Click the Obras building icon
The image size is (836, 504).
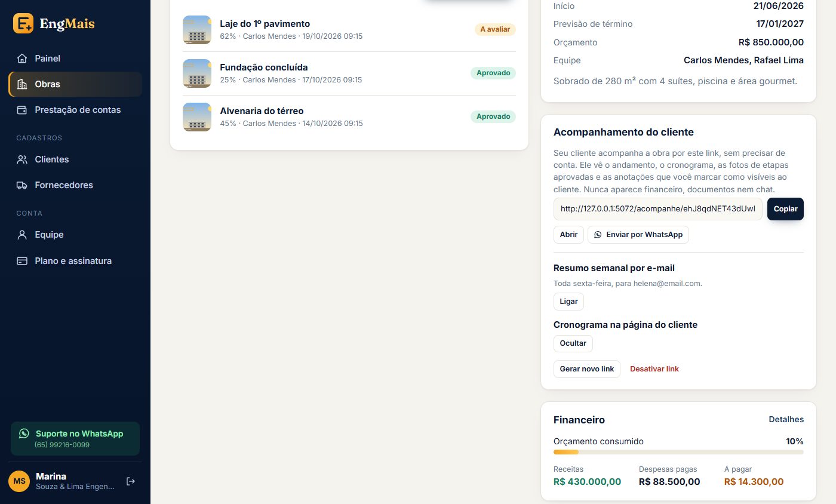coord(22,84)
